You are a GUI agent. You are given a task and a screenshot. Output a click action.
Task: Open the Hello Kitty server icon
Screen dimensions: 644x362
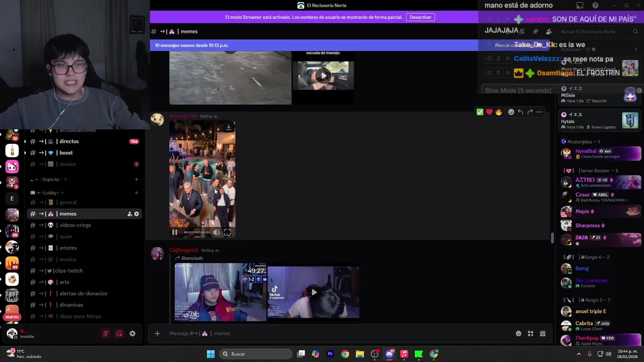[12, 167]
